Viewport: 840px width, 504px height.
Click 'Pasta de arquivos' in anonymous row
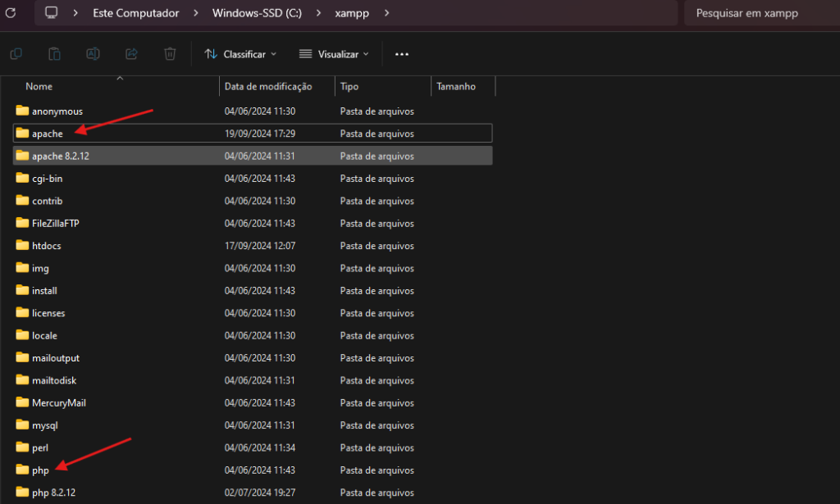click(x=377, y=111)
